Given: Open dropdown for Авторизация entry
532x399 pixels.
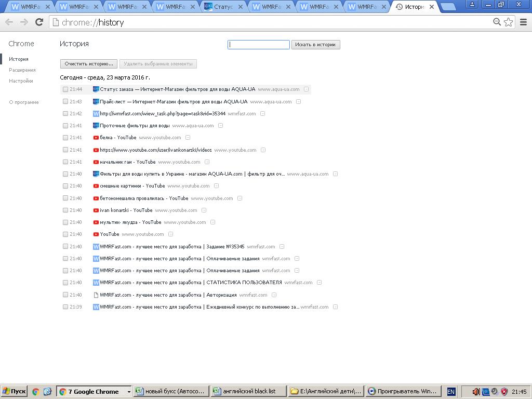Looking at the screenshot, I should [x=274, y=295].
